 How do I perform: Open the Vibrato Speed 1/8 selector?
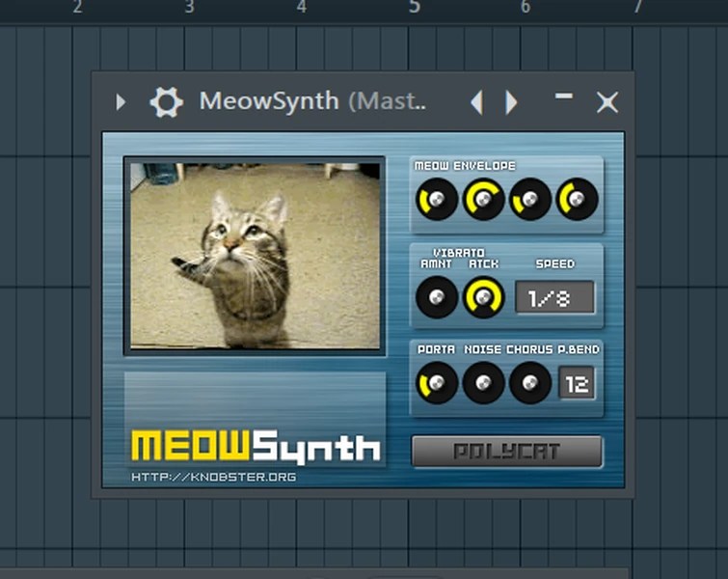(x=554, y=298)
